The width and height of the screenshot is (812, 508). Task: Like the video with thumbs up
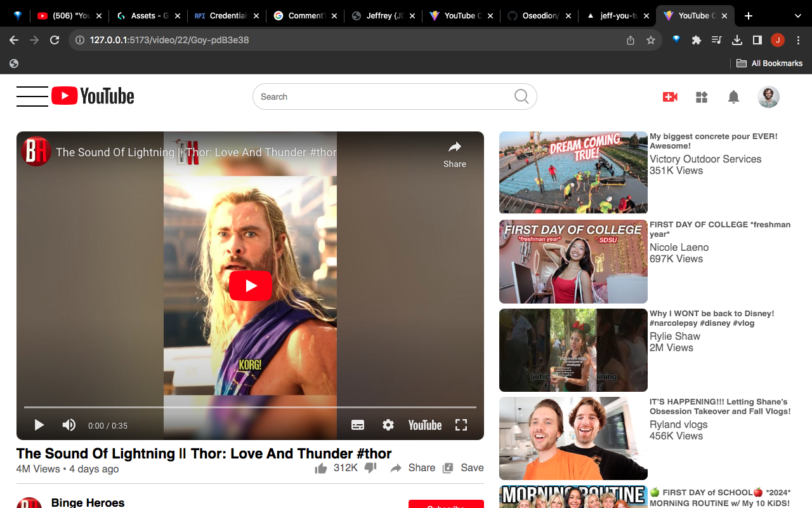coord(321,468)
